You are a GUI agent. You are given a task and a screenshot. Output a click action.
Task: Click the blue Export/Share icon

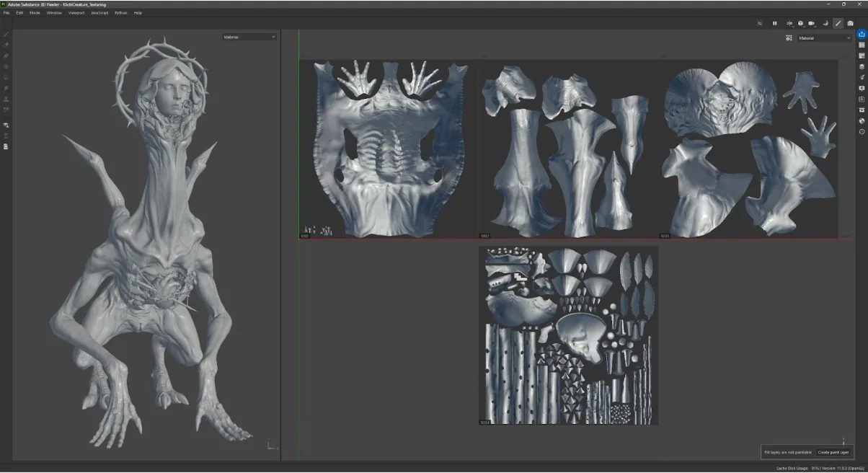click(x=862, y=34)
